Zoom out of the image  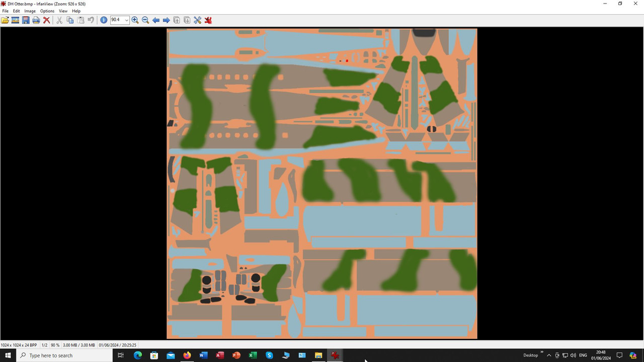tap(145, 20)
